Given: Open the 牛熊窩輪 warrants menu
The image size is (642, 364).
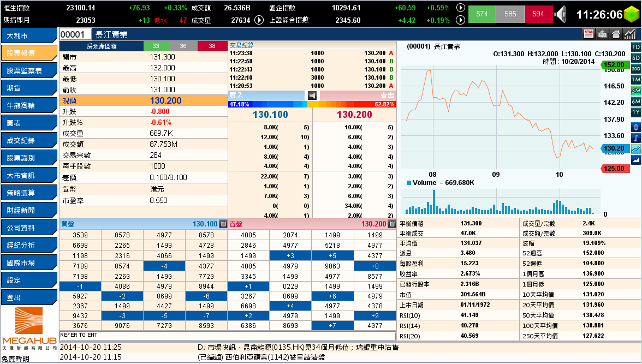Looking at the screenshot, I should coord(28,105).
